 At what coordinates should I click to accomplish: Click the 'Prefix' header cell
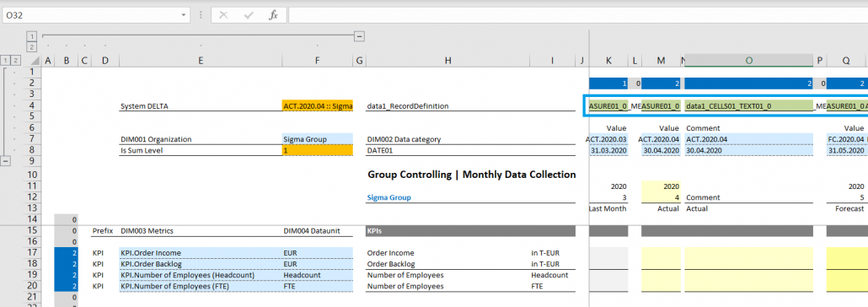click(103, 230)
